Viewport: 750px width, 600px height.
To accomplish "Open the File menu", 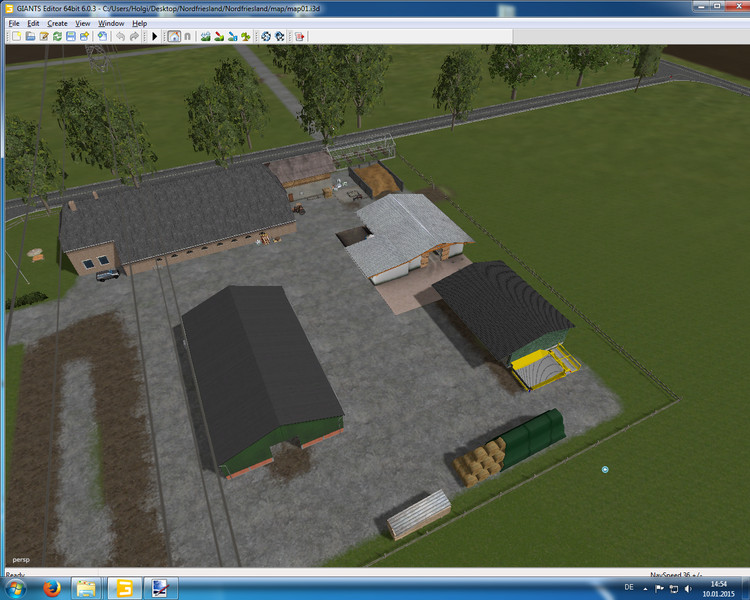I will pyautogui.click(x=14, y=23).
